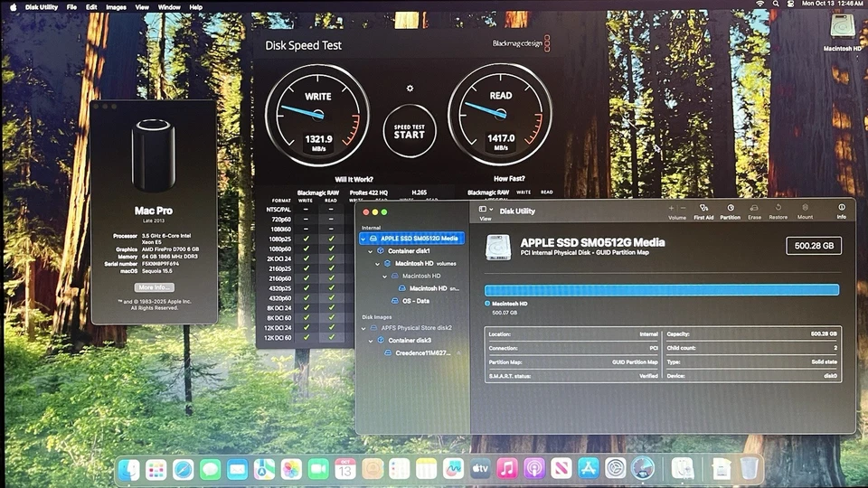Open the Help menu
This screenshot has height=488, width=868.
click(196, 7)
